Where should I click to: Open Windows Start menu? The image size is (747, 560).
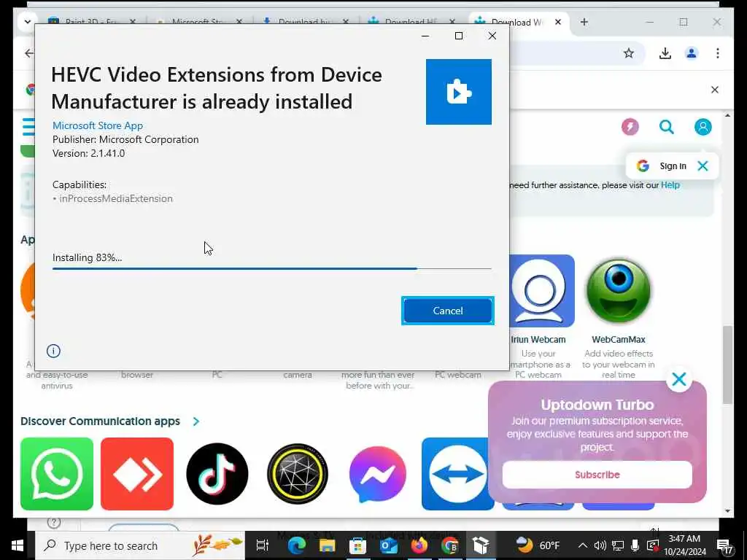click(x=18, y=545)
